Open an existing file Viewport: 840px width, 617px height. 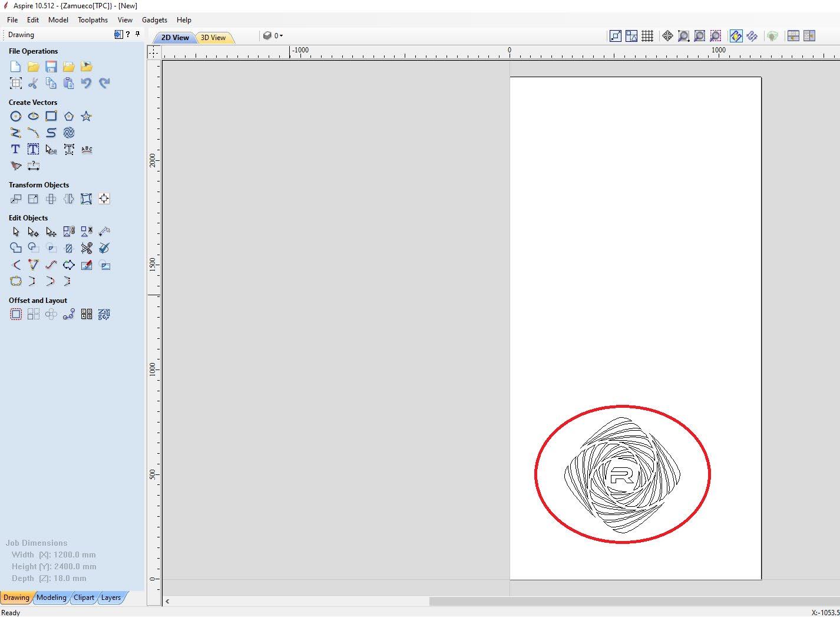34,67
